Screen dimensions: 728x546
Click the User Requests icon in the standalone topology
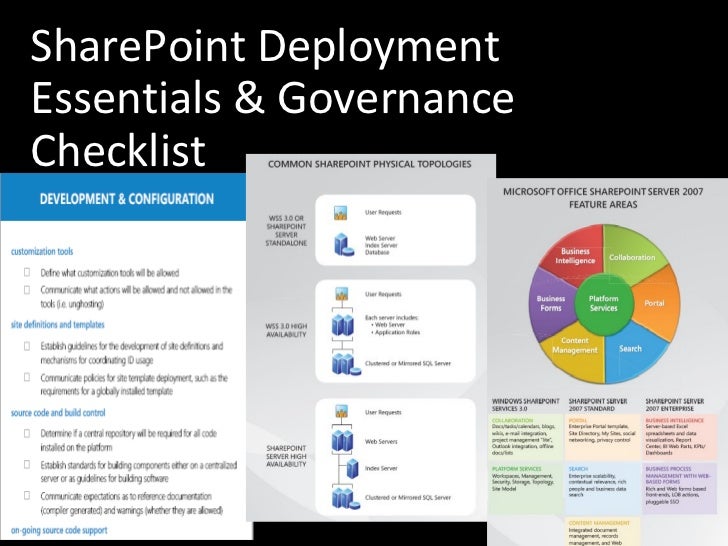[x=341, y=212]
